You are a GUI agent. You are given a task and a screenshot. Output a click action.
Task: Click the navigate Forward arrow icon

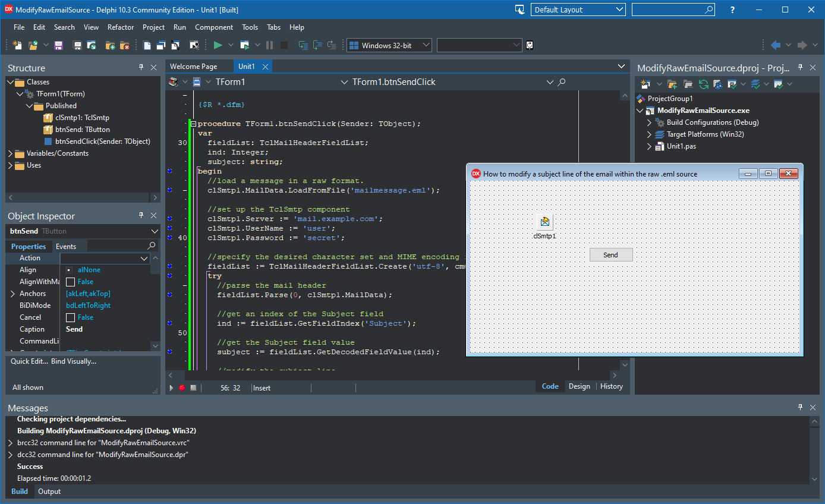(802, 45)
